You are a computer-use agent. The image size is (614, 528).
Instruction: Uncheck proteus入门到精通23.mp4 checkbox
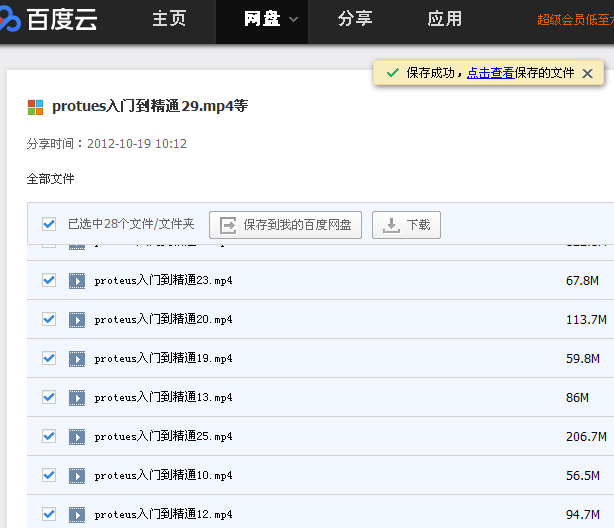click(49, 280)
